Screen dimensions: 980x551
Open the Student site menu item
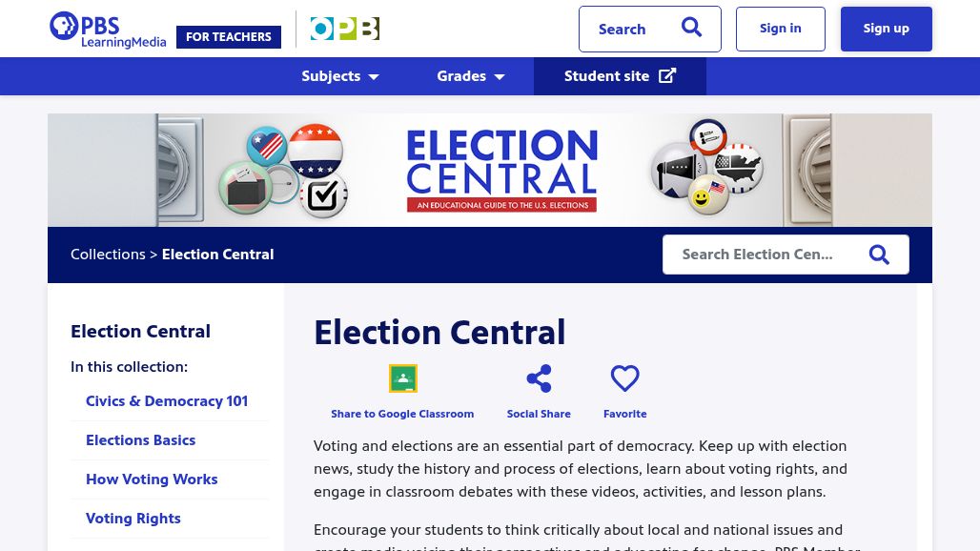[620, 76]
